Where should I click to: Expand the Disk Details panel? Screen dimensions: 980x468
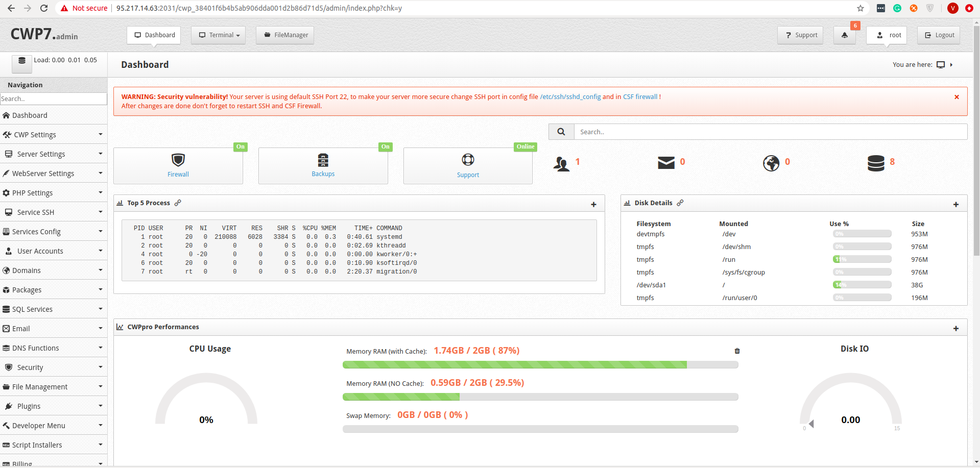955,205
